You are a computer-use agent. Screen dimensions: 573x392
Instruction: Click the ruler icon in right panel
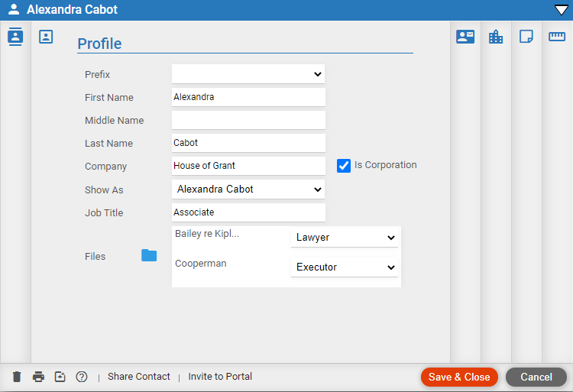coord(557,37)
